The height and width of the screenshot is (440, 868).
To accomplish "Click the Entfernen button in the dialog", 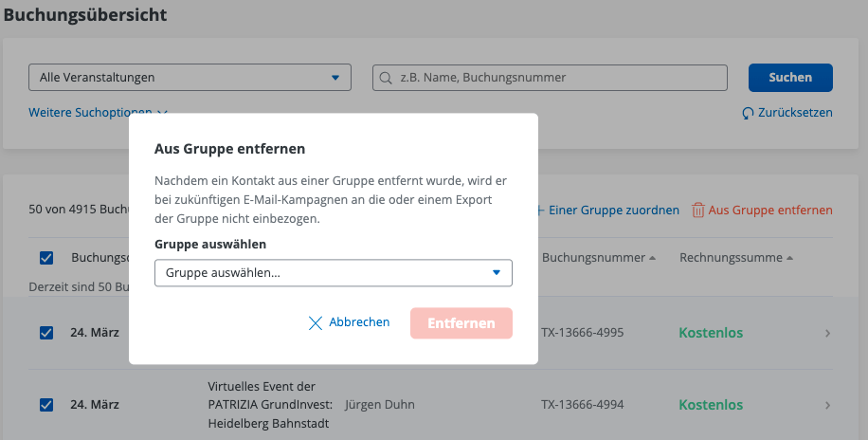I will click(461, 323).
